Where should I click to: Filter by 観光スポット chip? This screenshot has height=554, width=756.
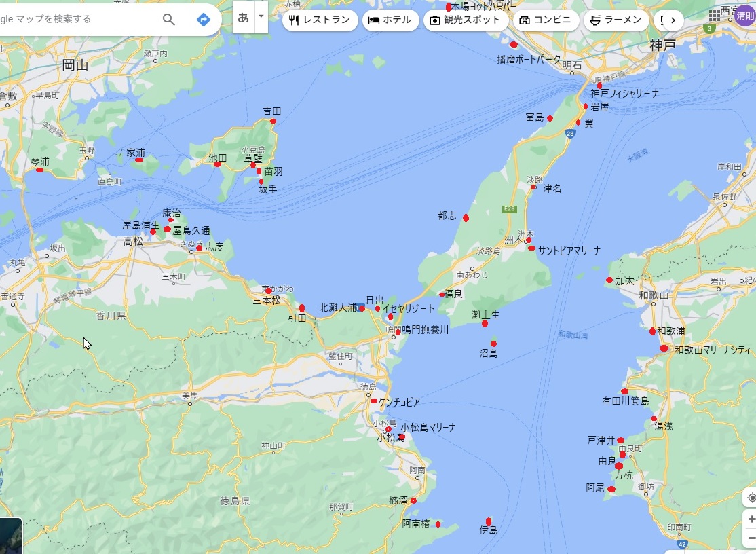click(466, 20)
